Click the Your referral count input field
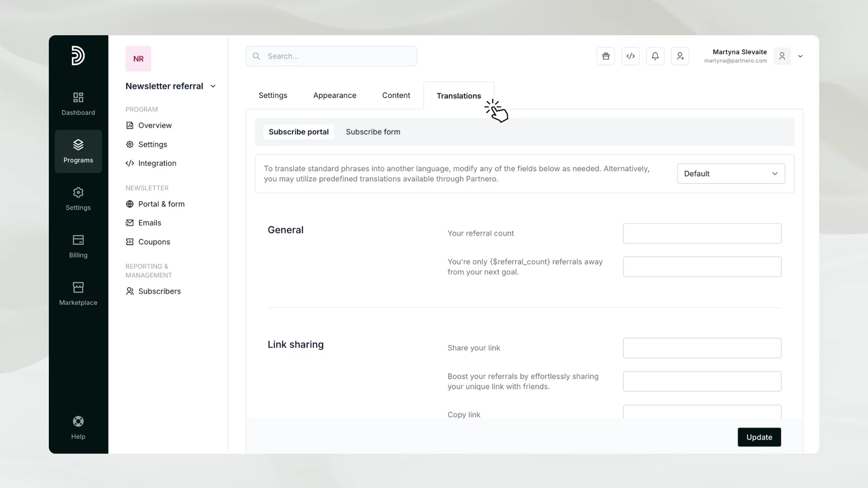Screen dimensions: 868x488 click(x=702, y=233)
